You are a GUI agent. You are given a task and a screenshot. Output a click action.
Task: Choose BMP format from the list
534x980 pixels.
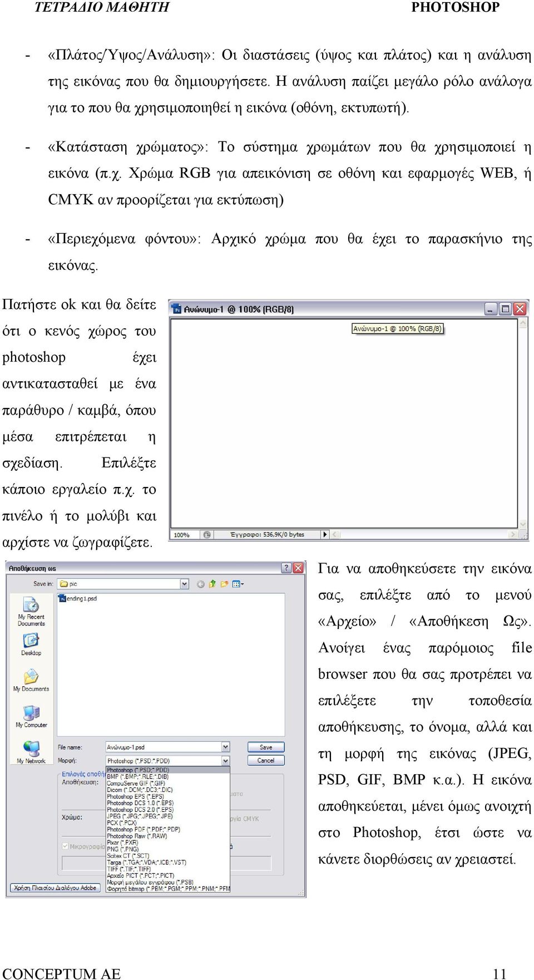tap(167, 776)
